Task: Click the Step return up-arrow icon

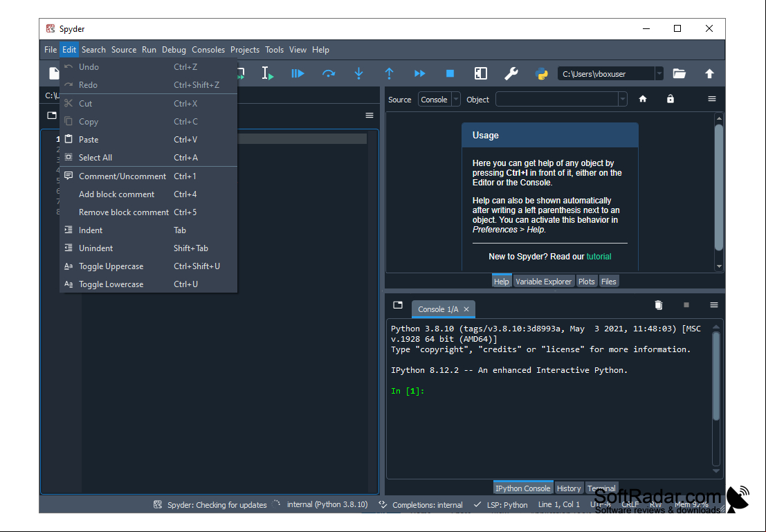Action: click(x=389, y=73)
